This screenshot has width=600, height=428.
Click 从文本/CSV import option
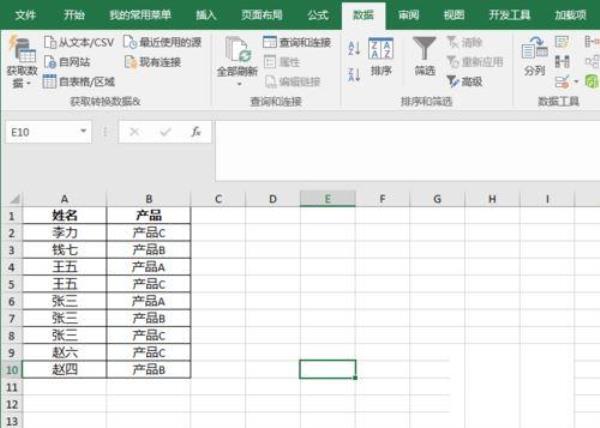79,42
